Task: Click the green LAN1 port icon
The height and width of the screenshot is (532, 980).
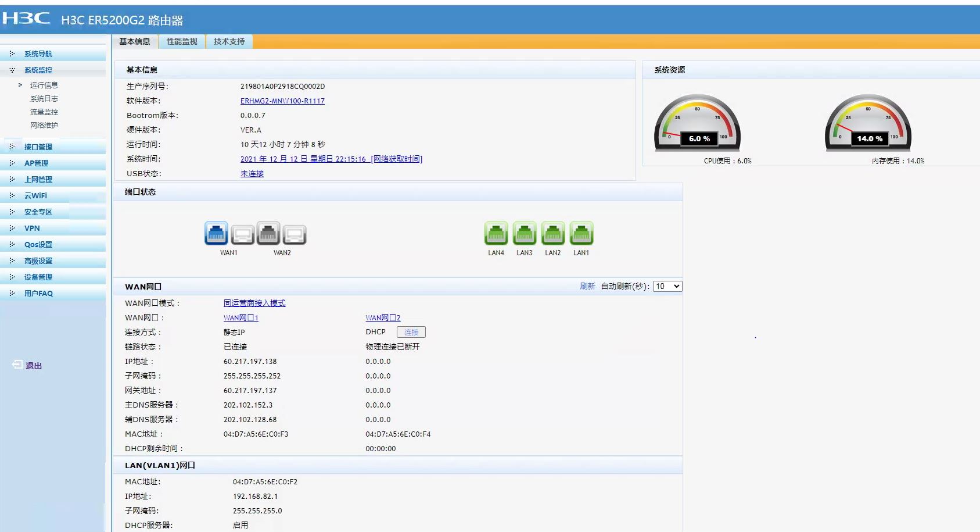Action: 581,234
